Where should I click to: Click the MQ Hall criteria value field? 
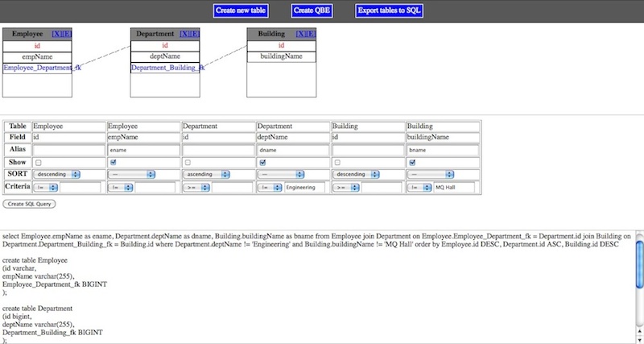[454, 188]
